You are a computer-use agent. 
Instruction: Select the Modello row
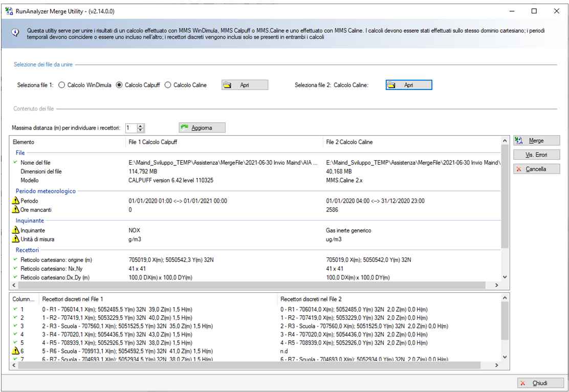255,180
